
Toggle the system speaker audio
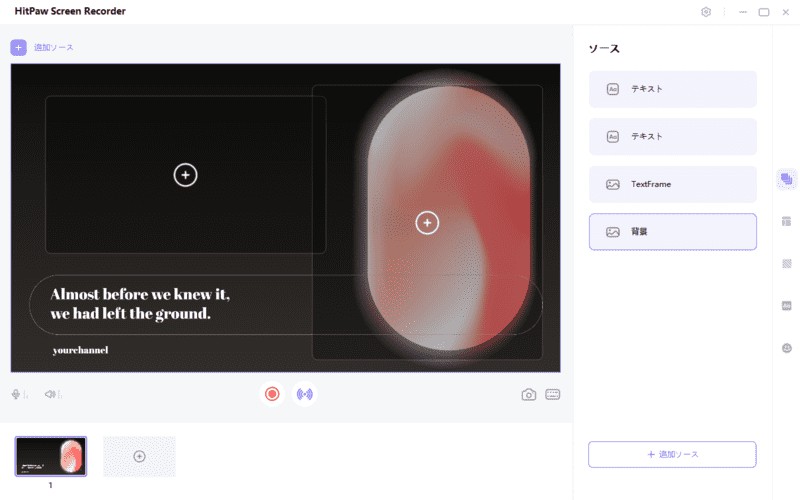tap(51, 394)
